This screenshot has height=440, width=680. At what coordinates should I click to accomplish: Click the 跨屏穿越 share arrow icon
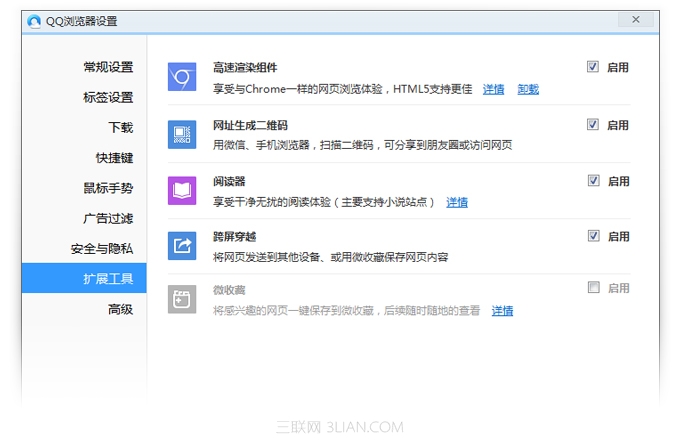(182, 246)
